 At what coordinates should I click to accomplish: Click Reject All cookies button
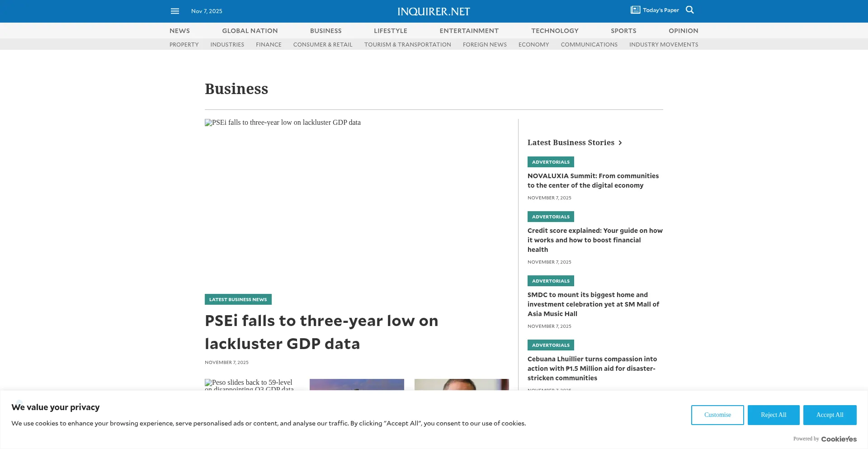[773, 415]
